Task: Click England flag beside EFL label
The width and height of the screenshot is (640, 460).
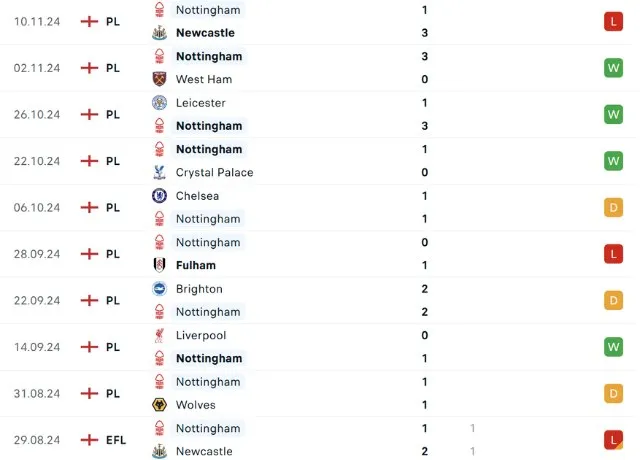Action: point(89,440)
